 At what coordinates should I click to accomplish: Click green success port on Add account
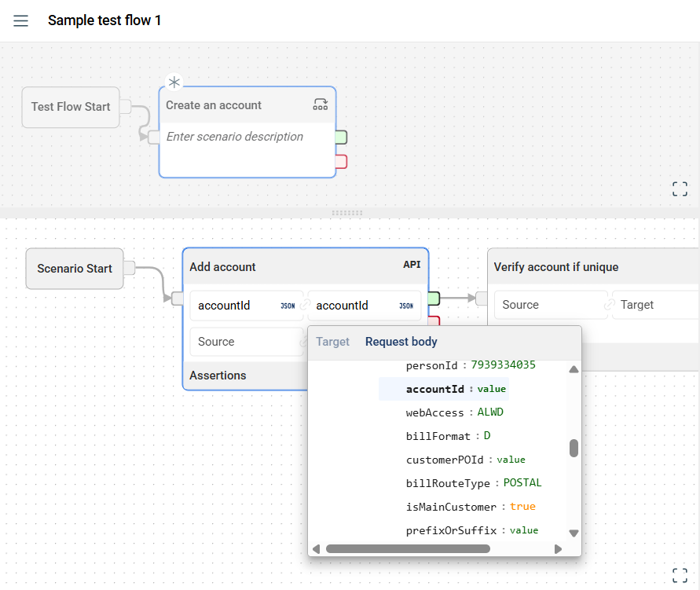click(x=434, y=299)
